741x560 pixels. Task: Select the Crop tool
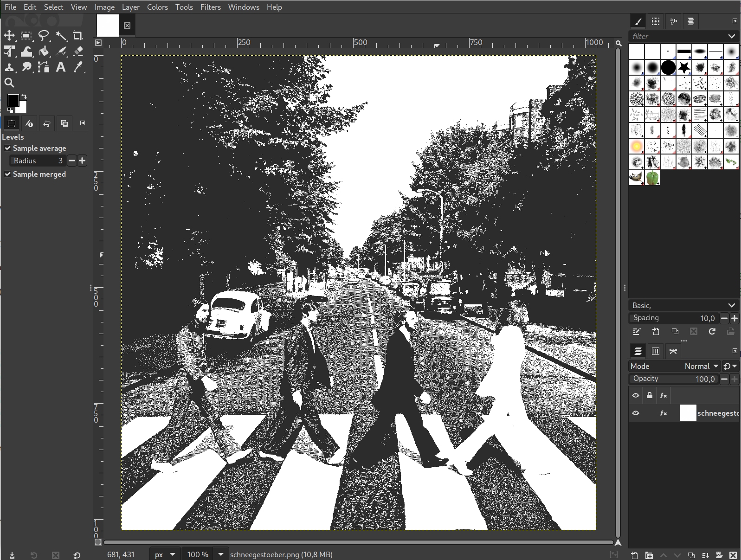click(x=78, y=36)
